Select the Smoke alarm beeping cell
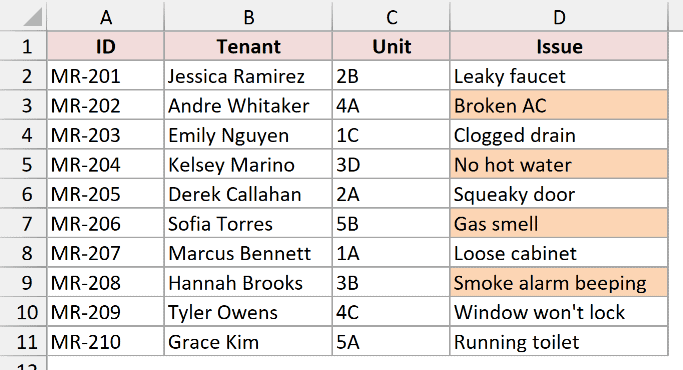The height and width of the screenshot is (370, 683). [559, 282]
